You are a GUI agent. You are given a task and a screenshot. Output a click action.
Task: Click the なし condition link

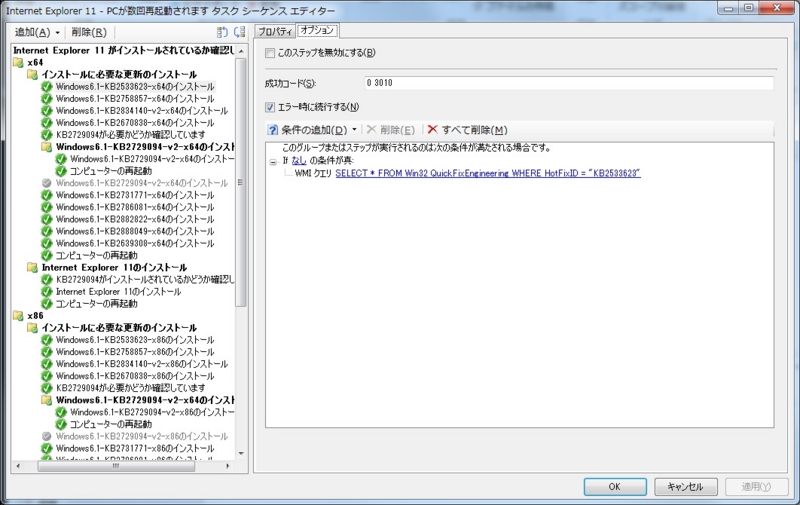tap(299, 161)
